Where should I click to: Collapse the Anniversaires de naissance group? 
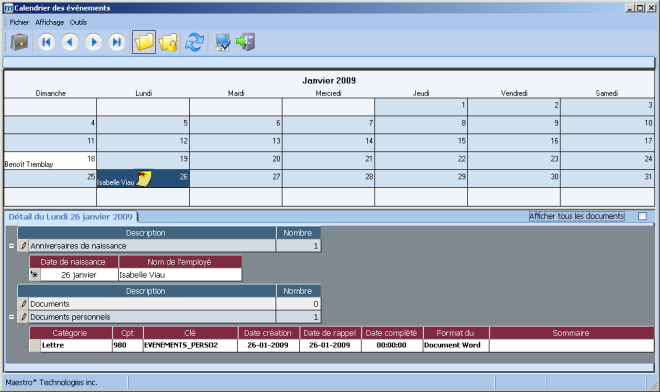[x=11, y=245]
